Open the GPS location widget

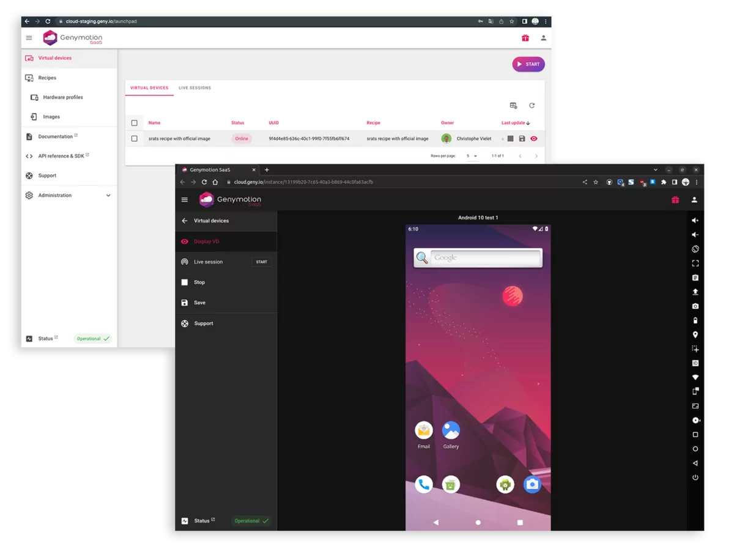pos(695,335)
